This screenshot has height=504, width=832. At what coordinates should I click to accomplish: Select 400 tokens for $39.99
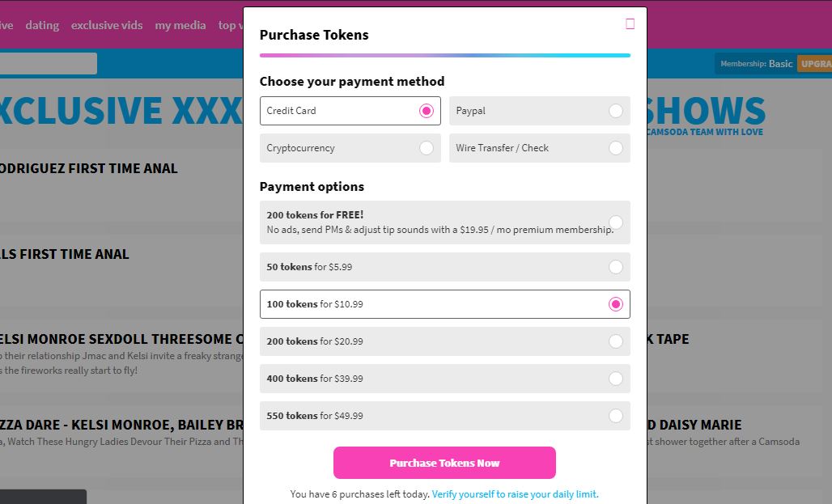tap(444, 379)
